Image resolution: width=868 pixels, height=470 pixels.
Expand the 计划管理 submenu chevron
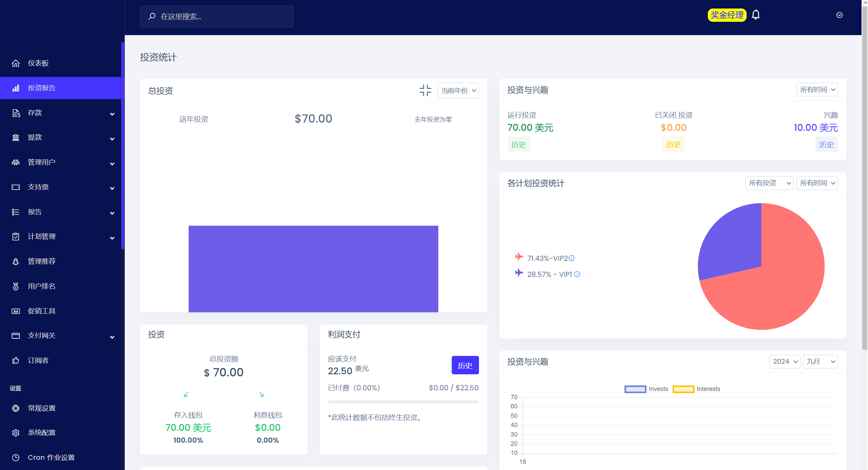[x=112, y=238]
